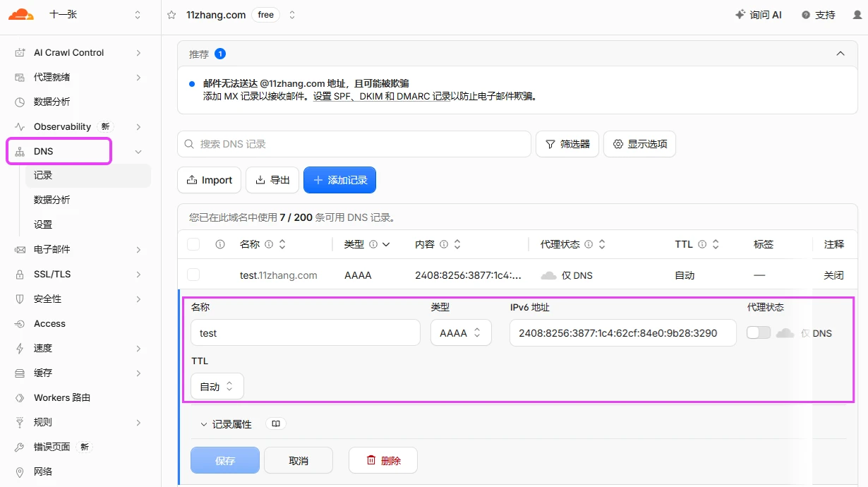
Task: Click the SSL/TLS lock icon
Action: point(20,275)
